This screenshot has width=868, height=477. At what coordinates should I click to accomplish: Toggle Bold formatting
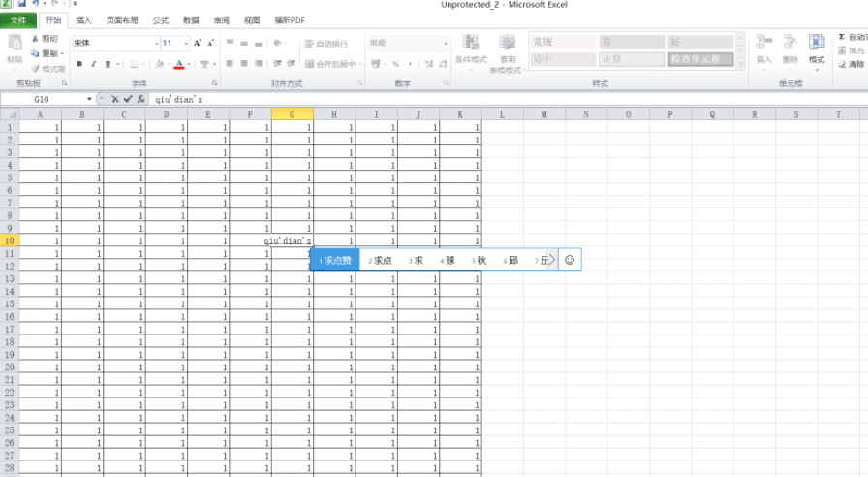pyautogui.click(x=80, y=64)
